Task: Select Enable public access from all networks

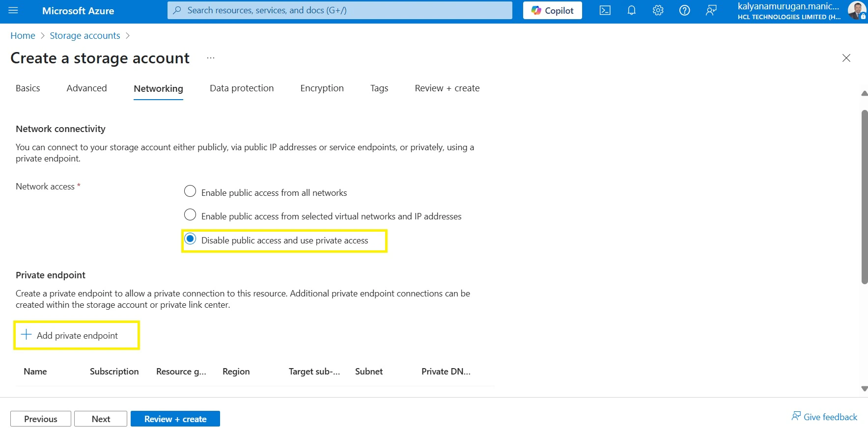Action: pos(190,191)
